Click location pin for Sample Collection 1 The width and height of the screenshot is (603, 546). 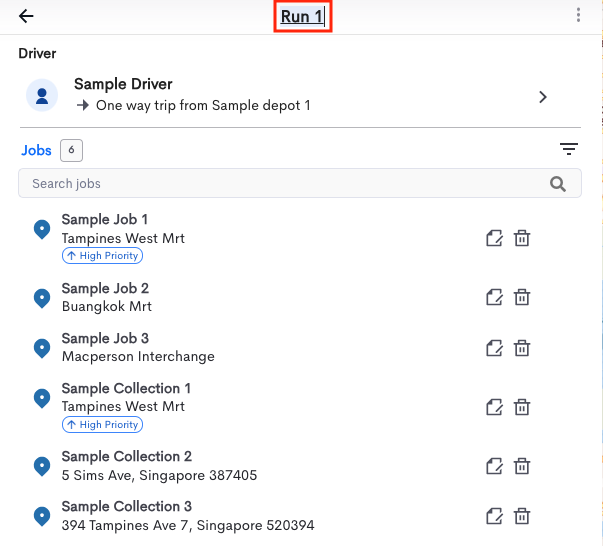pyautogui.click(x=42, y=399)
